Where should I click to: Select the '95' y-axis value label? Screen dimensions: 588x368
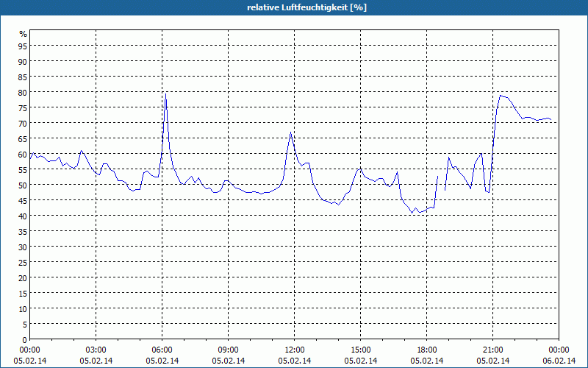[23, 46]
